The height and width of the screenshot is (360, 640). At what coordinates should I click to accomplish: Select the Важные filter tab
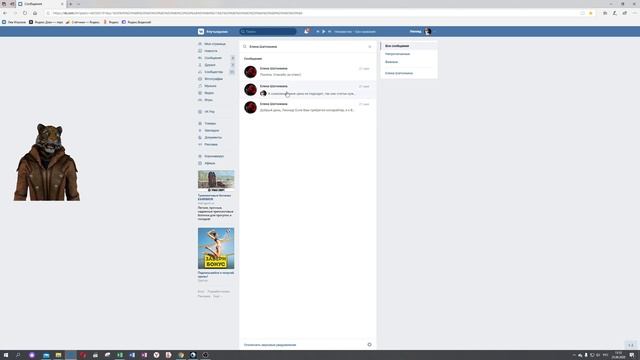tap(409, 62)
